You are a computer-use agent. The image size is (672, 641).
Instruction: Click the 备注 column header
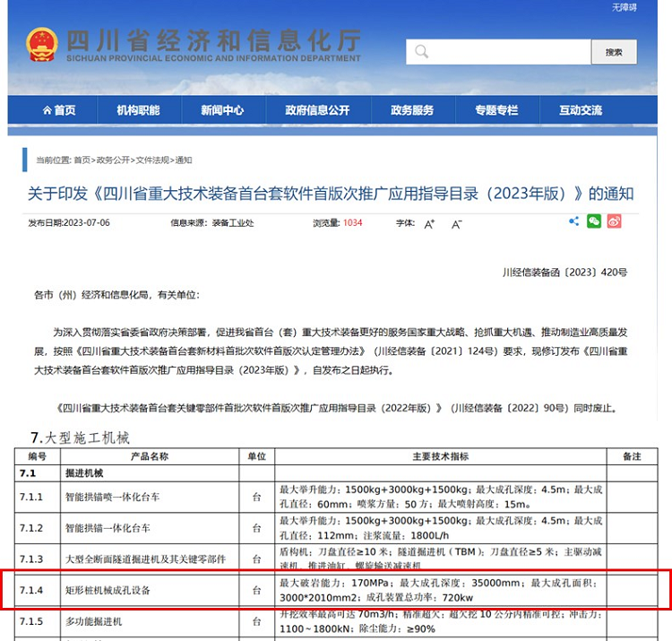click(633, 456)
